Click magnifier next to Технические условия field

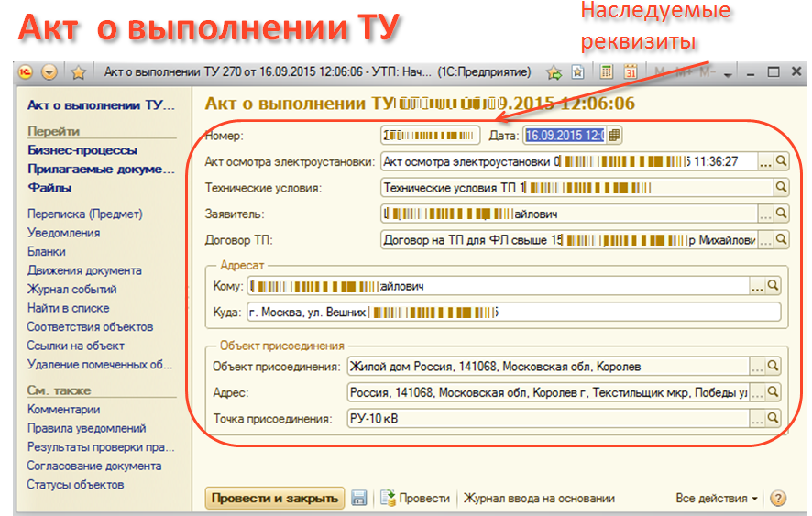pyautogui.click(x=781, y=188)
